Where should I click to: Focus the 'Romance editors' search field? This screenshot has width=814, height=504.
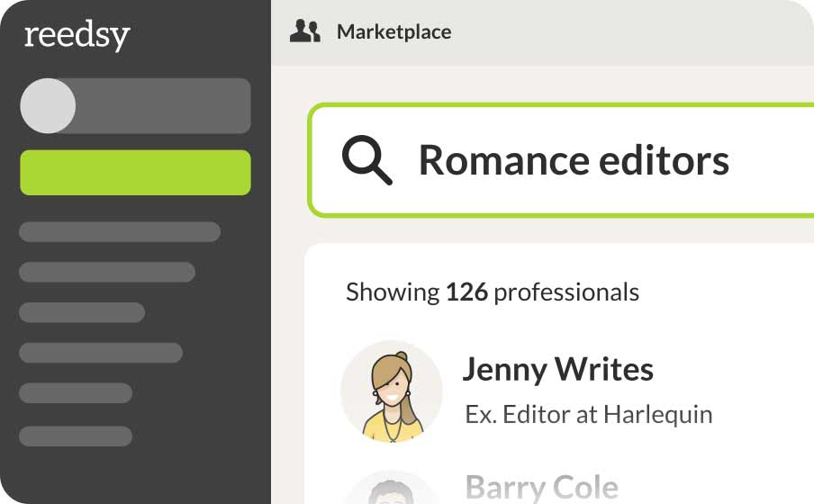[573, 161]
